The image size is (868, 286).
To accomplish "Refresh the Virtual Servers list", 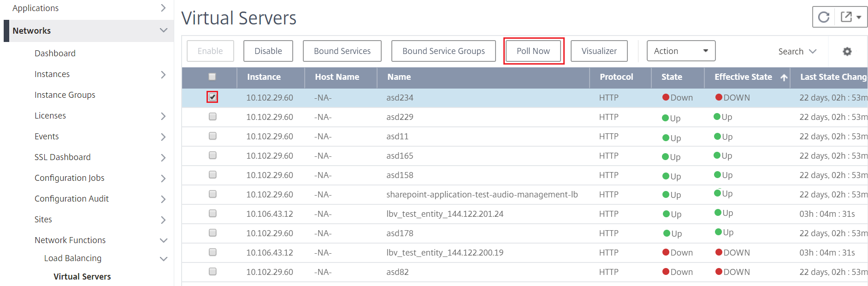I will 824,17.
